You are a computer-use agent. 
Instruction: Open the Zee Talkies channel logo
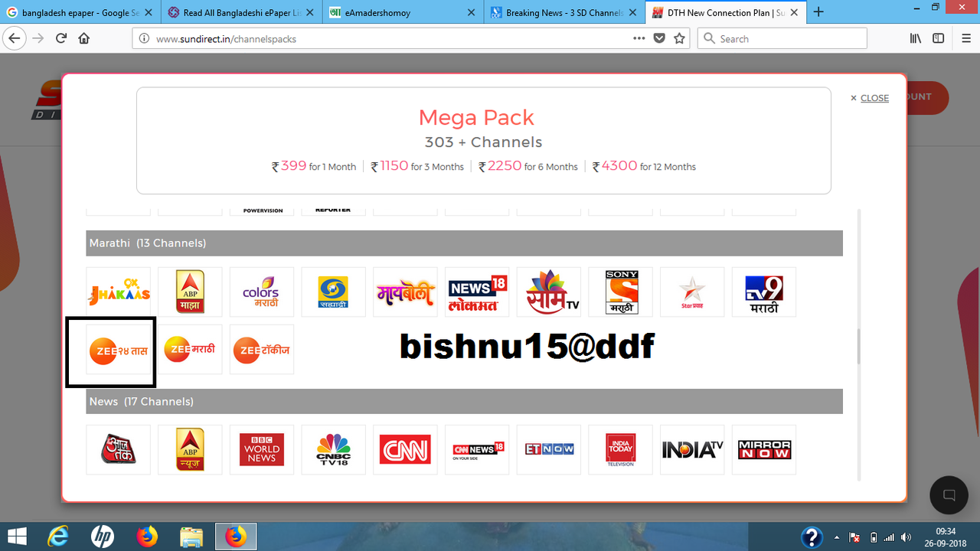[262, 350]
